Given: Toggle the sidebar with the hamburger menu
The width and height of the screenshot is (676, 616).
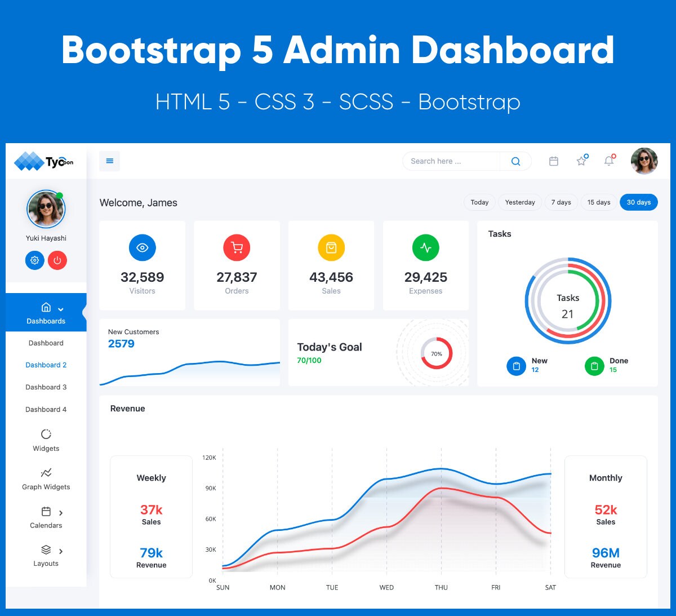Looking at the screenshot, I should [109, 161].
